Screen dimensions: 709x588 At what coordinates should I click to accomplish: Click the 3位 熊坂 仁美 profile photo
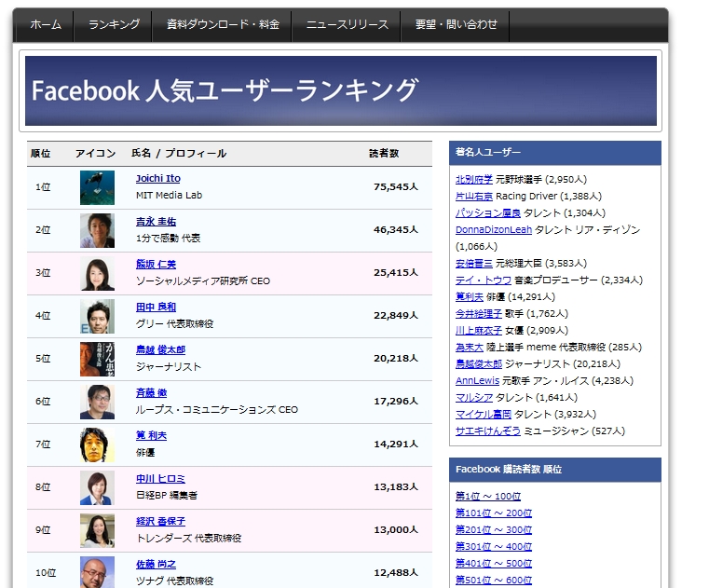point(97,274)
